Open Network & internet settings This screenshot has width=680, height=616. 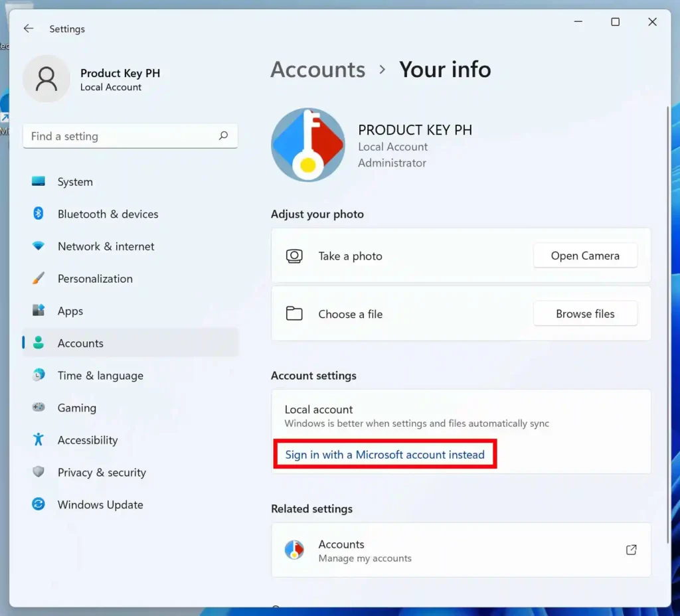click(x=130, y=246)
